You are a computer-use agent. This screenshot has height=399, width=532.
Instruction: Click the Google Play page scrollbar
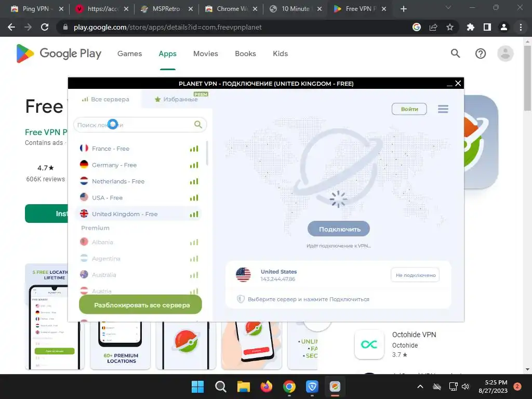(x=527, y=78)
